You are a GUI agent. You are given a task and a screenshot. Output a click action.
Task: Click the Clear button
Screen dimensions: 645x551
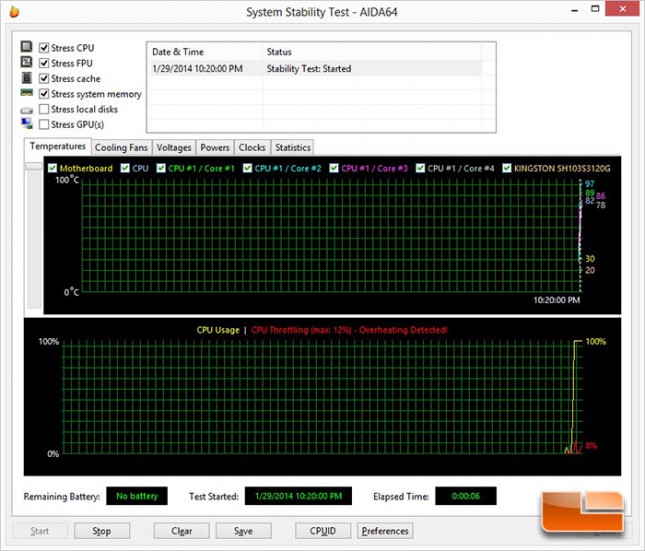pyautogui.click(x=181, y=531)
